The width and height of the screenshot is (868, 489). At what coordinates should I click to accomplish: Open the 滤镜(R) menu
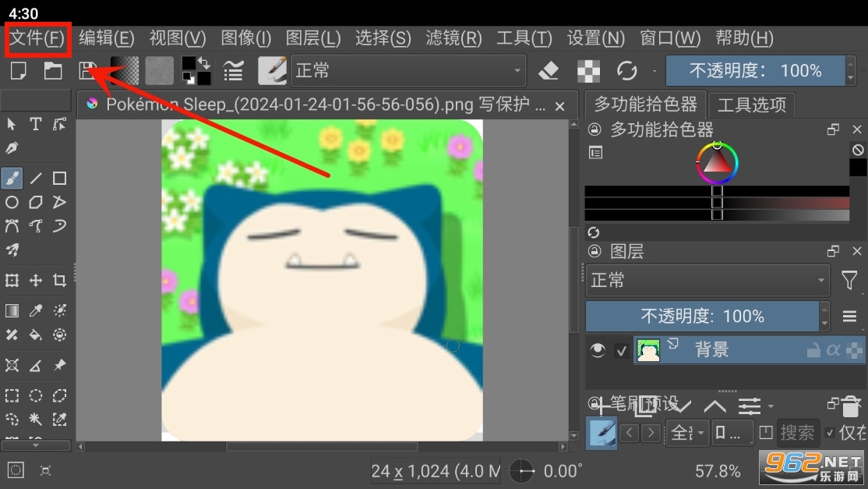point(453,38)
